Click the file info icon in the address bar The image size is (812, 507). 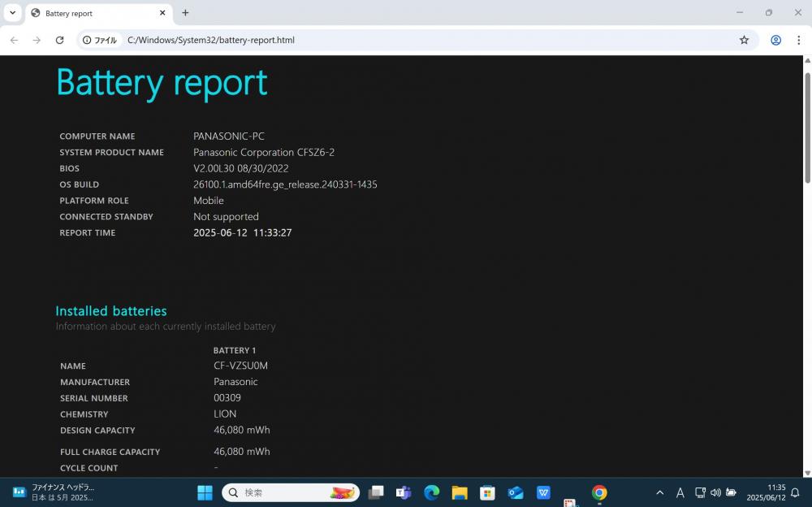tap(87, 40)
